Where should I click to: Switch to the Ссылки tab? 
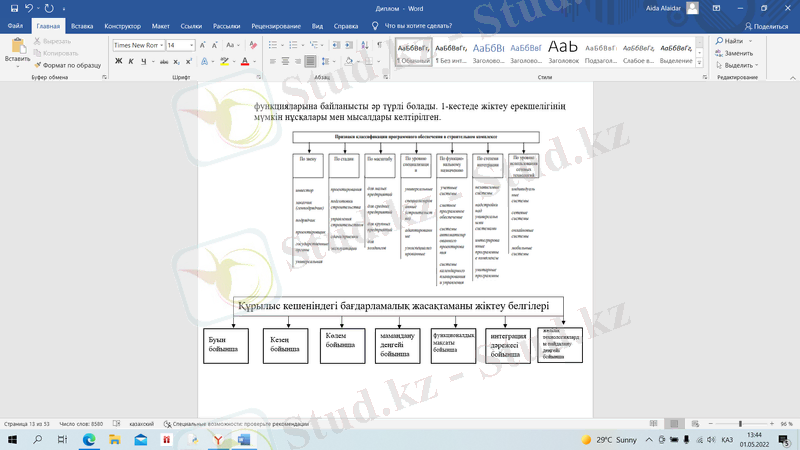pos(191,26)
